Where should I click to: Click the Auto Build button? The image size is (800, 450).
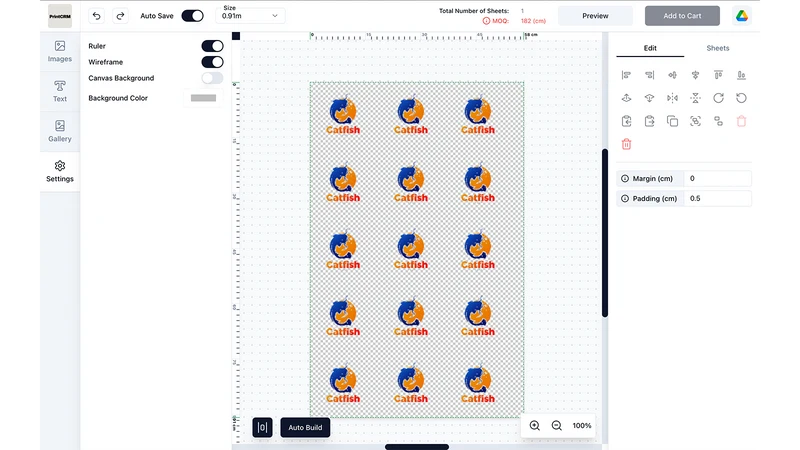click(x=305, y=428)
